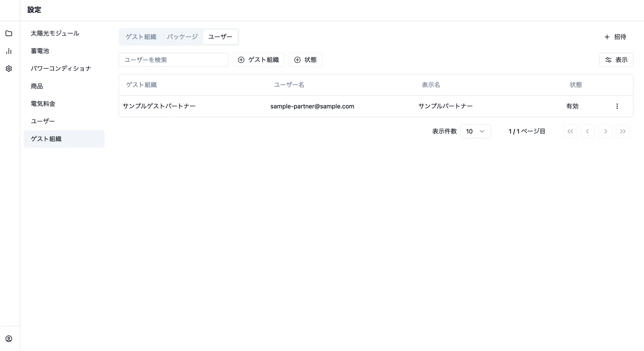Open the 表示 view options button
This screenshot has height=351, width=644.
tap(616, 60)
